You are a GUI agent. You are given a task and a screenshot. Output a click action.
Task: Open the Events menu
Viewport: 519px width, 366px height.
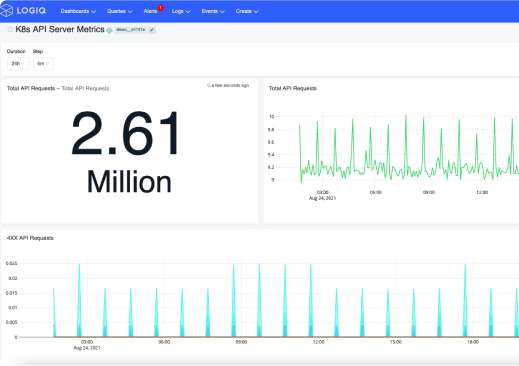click(x=213, y=11)
